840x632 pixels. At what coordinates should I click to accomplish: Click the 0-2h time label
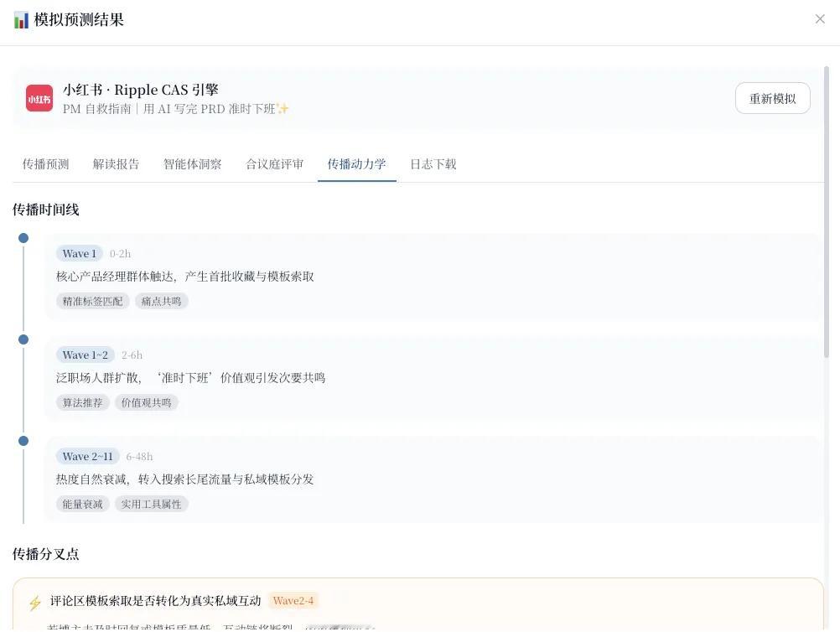pos(120,254)
